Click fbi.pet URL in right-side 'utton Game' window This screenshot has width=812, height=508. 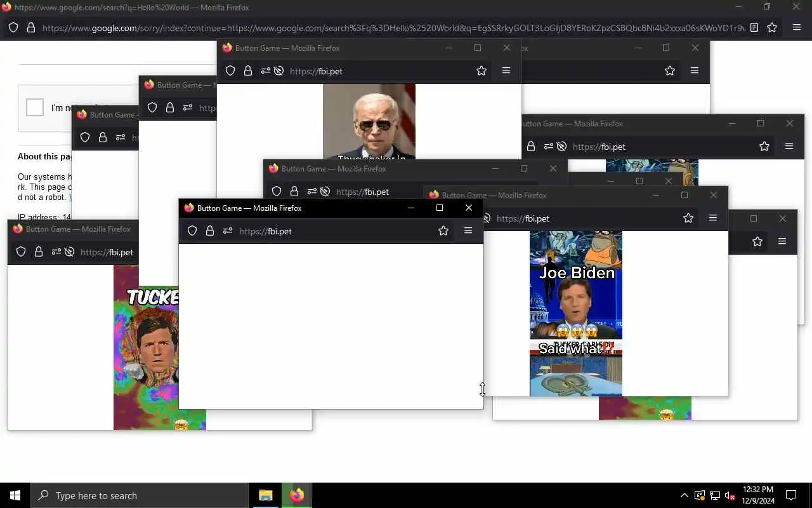[599, 147]
